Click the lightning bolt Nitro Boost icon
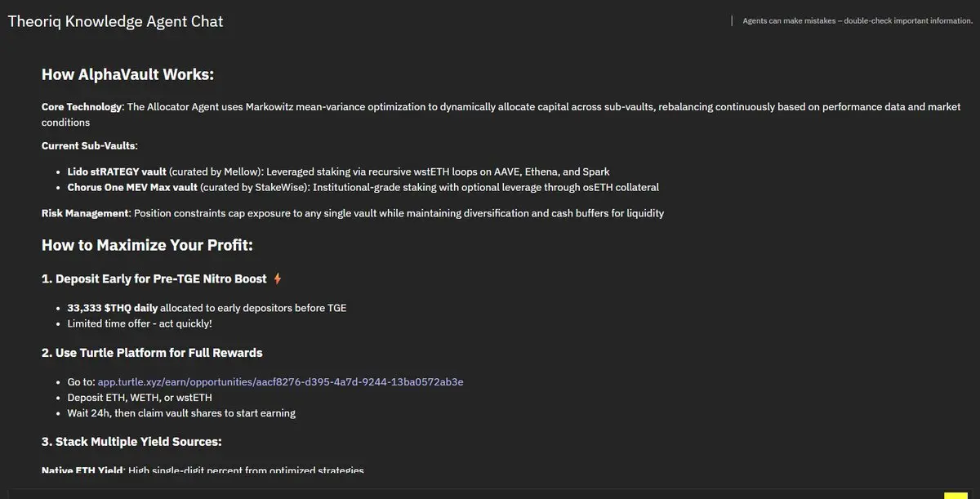Viewport: 980px width, 499px height. [x=278, y=279]
